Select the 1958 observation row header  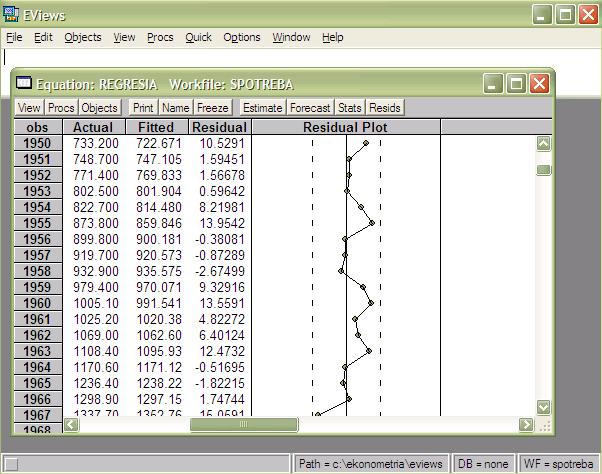pyautogui.click(x=37, y=272)
